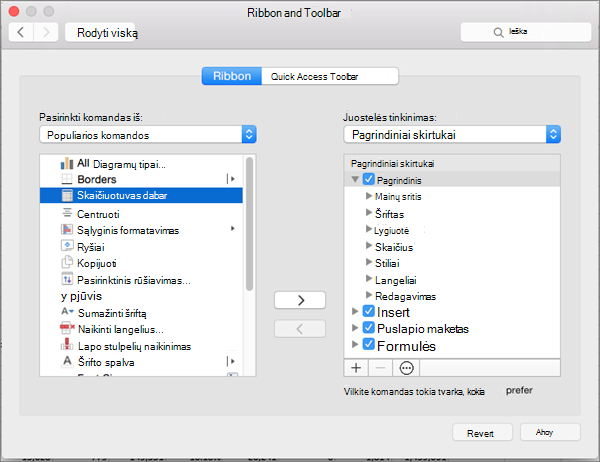Click the Borders command icon
The image size is (600, 462).
[x=67, y=179]
